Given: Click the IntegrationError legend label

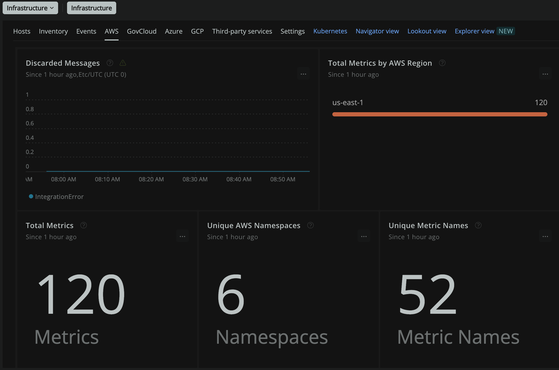Looking at the screenshot, I should (x=59, y=196).
